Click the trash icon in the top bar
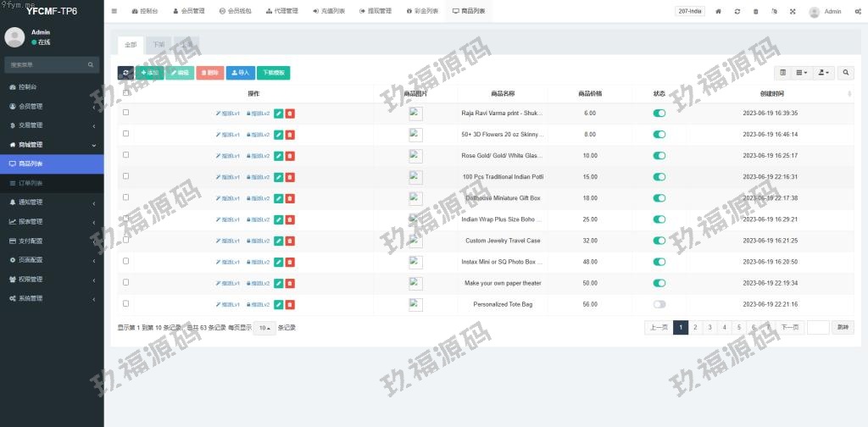The width and height of the screenshot is (868, 427). point(756,12)
